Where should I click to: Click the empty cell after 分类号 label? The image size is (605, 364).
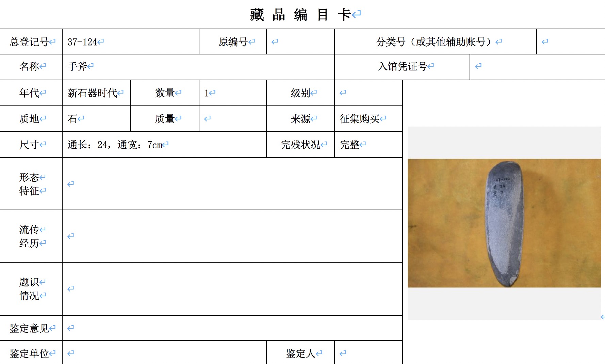pyautogui.click(x=571, y=42)
